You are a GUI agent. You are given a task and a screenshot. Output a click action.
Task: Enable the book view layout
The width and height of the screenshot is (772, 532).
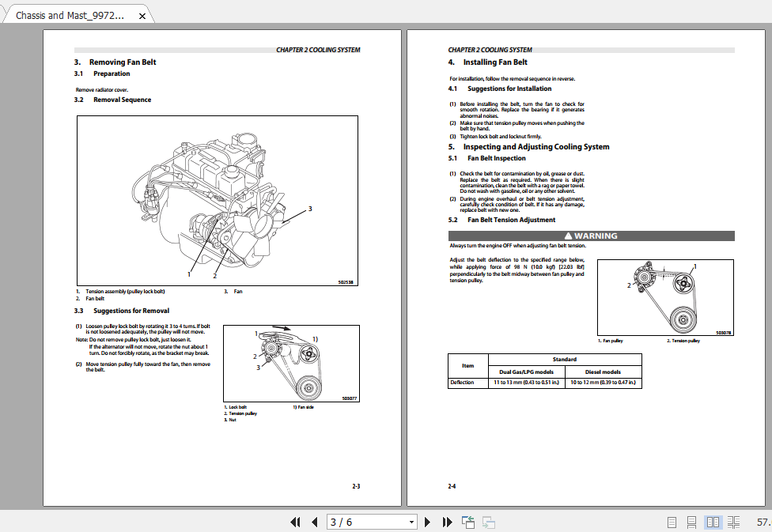[x=735, y=523]
